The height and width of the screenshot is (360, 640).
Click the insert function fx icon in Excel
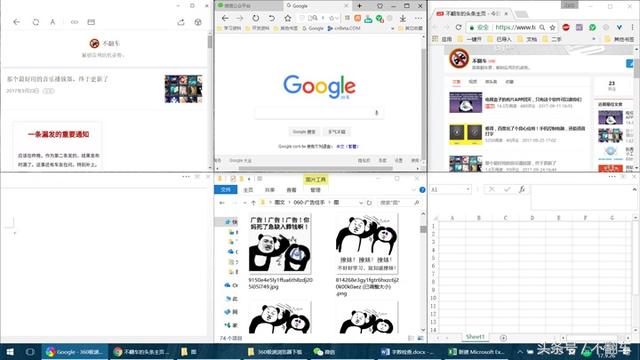pyautogui.click(x=522, y=189)
